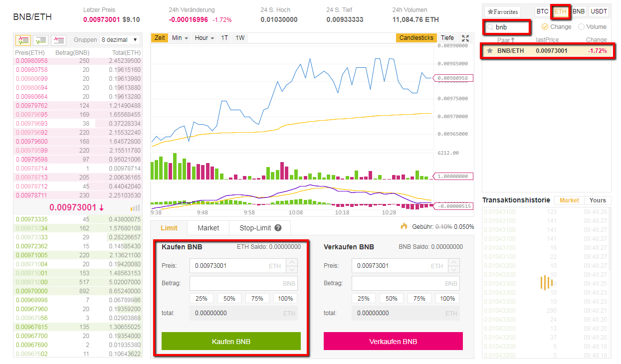Set chart interval to 1W

[240, 38]
